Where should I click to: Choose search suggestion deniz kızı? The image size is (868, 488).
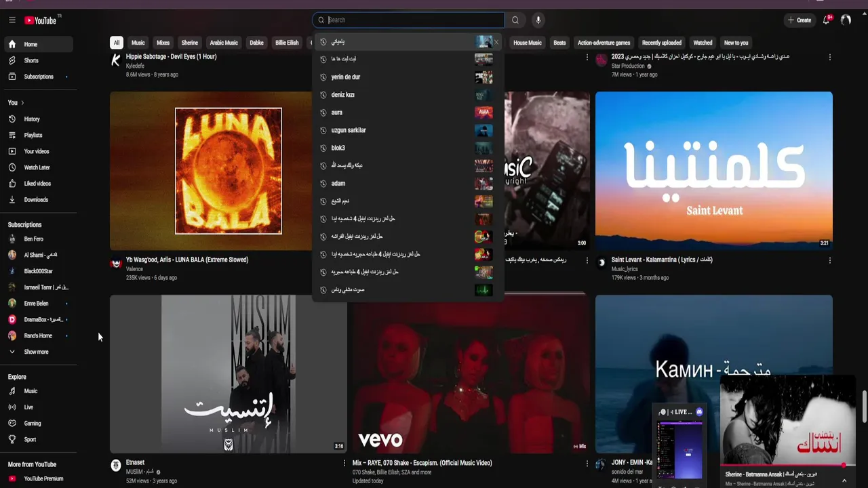(x=408, y=95)
